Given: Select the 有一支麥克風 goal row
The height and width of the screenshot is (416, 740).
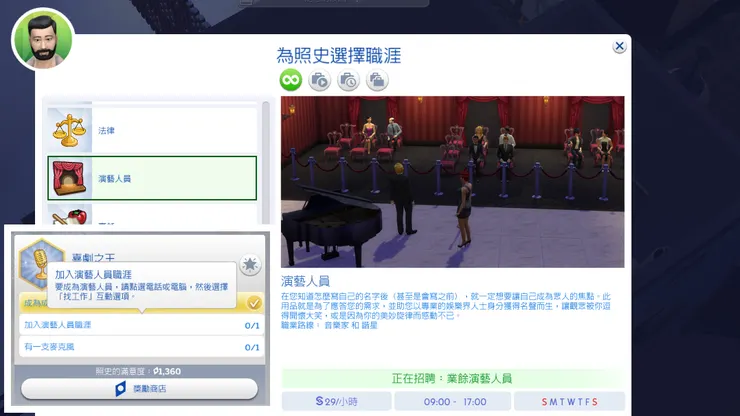Looking at the screenshot, I should point(142,347).
